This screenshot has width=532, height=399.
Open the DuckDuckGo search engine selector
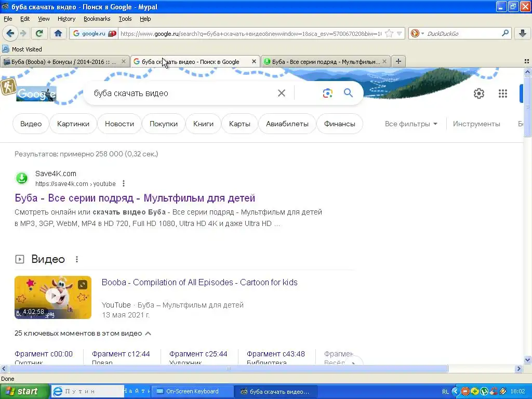(x=417, y=33)
